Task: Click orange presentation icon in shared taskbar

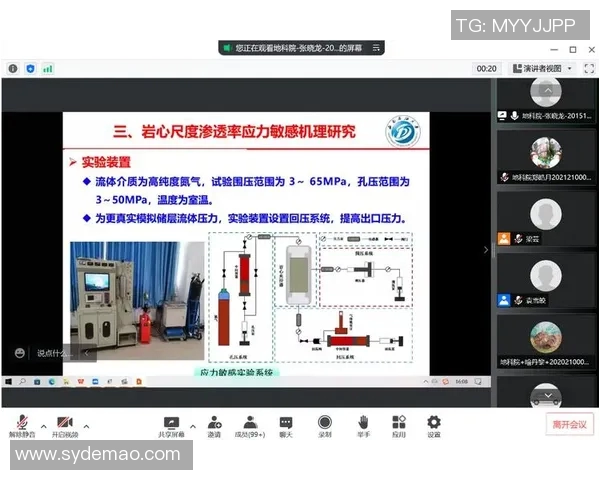Action: coord(139,382)
